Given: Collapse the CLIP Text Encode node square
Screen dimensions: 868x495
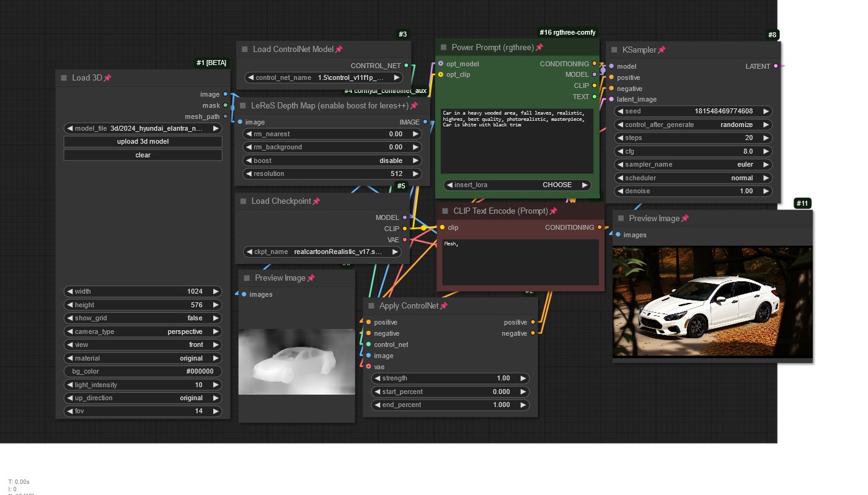Looking at the screenshot, I should coord(445,211).
